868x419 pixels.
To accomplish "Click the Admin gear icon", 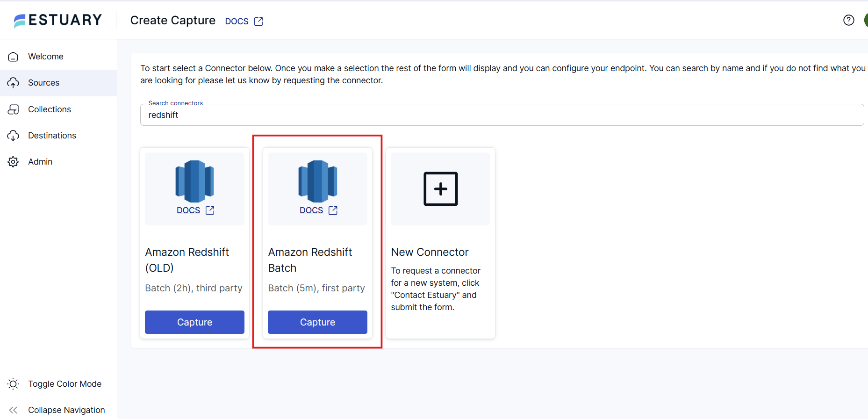I will point(13,162).
